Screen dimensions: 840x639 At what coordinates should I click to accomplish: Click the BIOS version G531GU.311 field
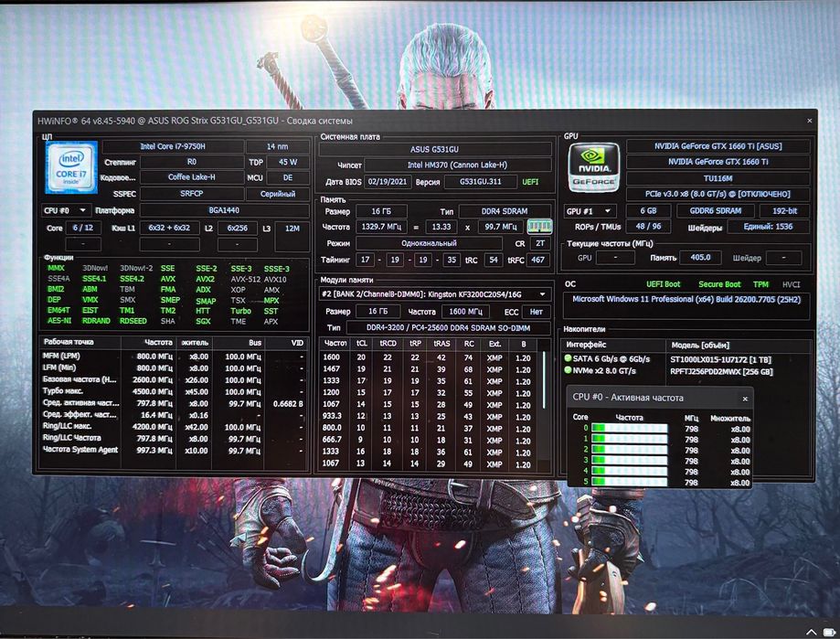(x=481, y=182)
